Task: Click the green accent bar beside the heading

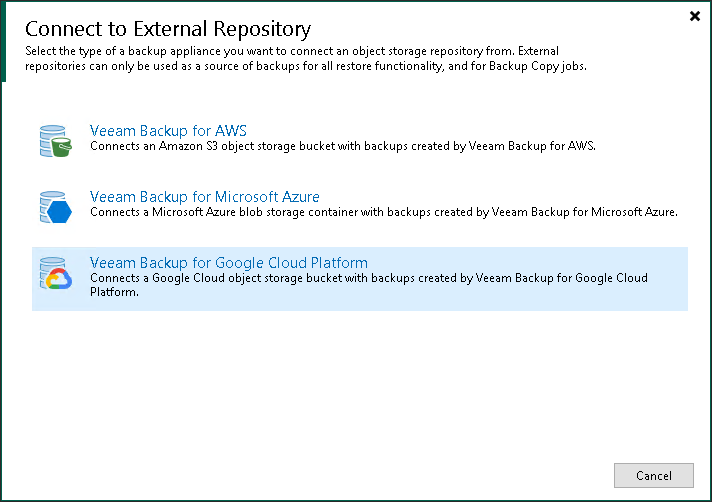Action: (x=3, y=40)
